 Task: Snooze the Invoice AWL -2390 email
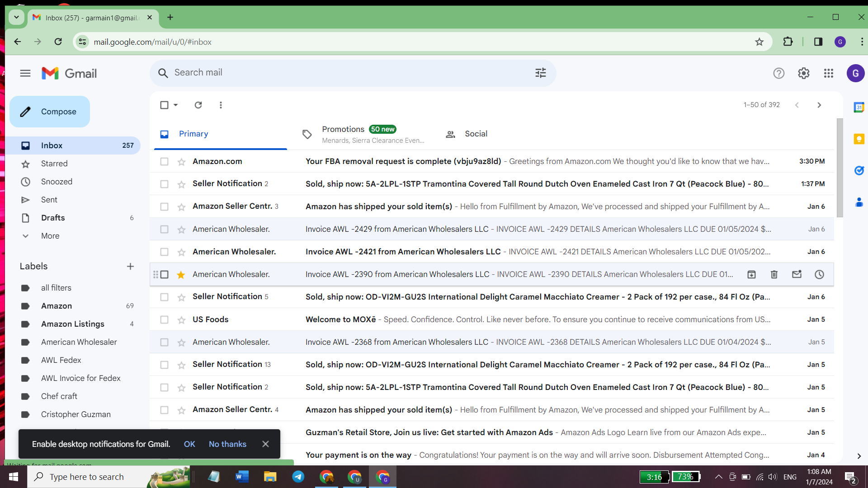coord(819,274)
